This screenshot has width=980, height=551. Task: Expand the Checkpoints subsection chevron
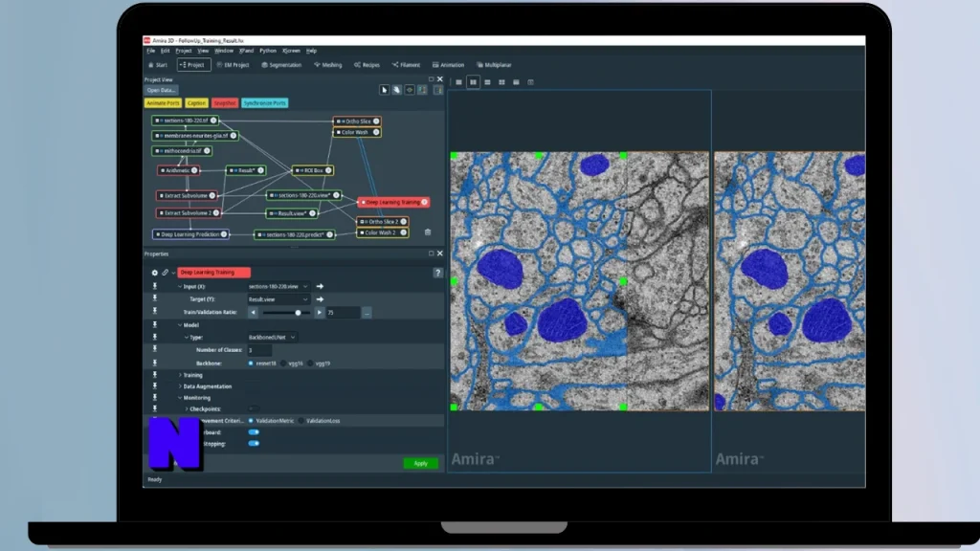(187, 408)
